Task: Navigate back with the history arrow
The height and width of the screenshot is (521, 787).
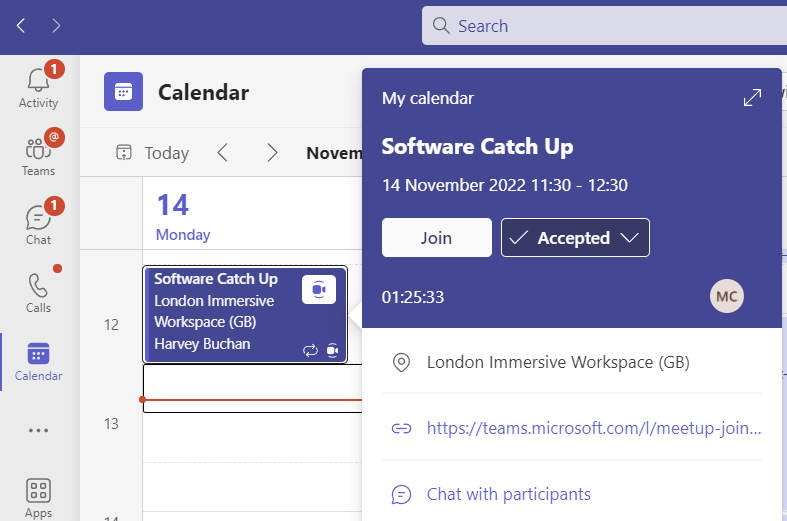Action: (x=21, y=25)
